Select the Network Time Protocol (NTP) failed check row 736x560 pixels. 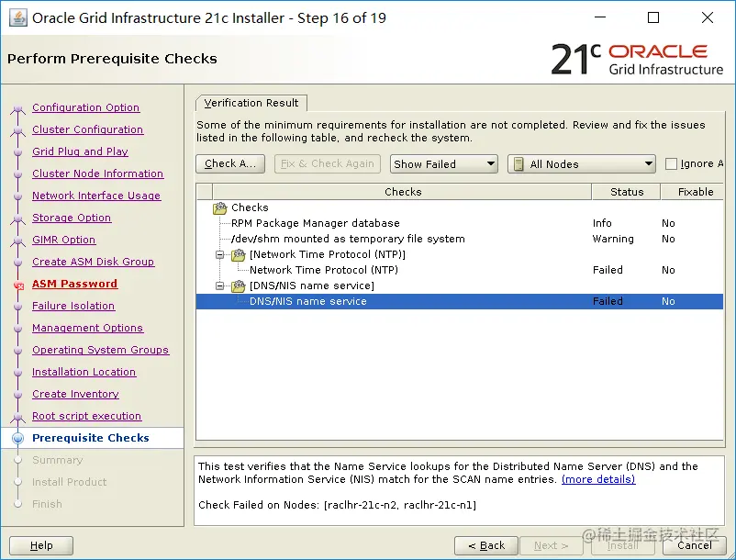pyautogui.click(x=460, y=270)
